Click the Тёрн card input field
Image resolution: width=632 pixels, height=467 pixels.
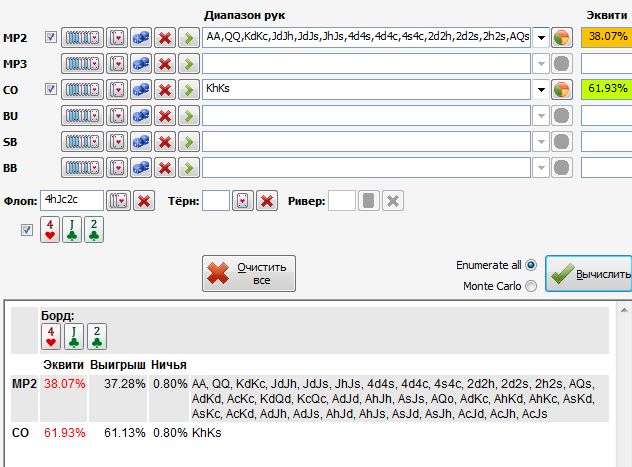click(x=216, y=200)
